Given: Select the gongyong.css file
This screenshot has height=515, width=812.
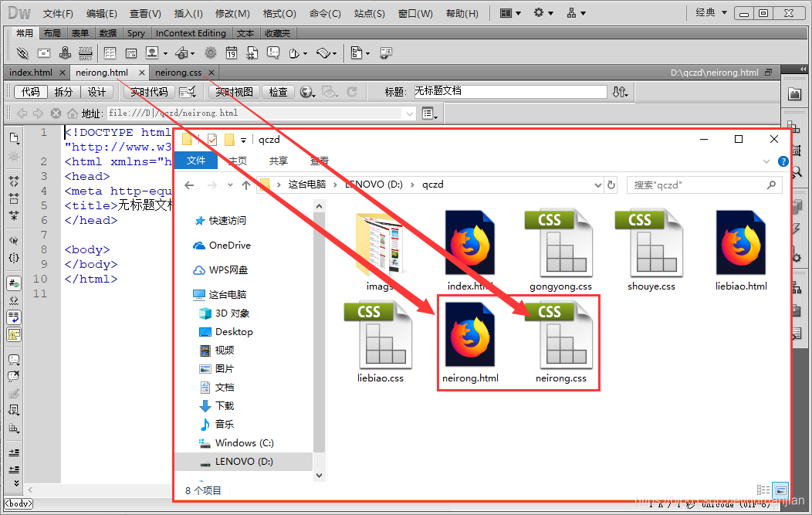Looking at the screenshot, I should (x=560, y=249).
